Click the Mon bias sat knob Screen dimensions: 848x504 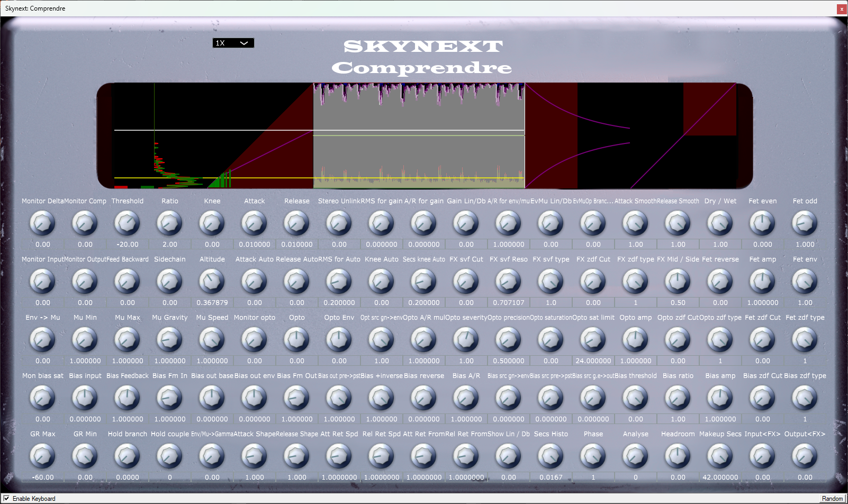click(42, 398)
